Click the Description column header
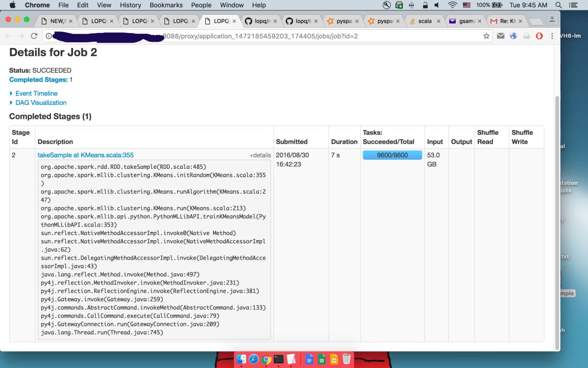588x368 pixels. (55, 142)
